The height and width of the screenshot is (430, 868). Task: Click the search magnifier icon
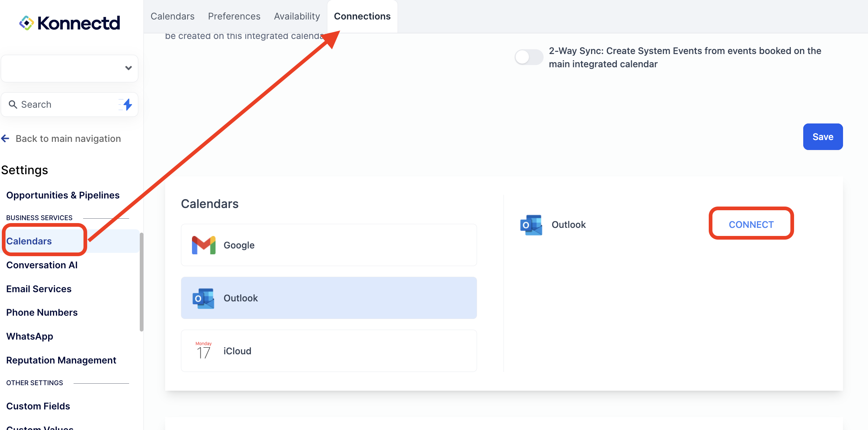coord(13,105)
